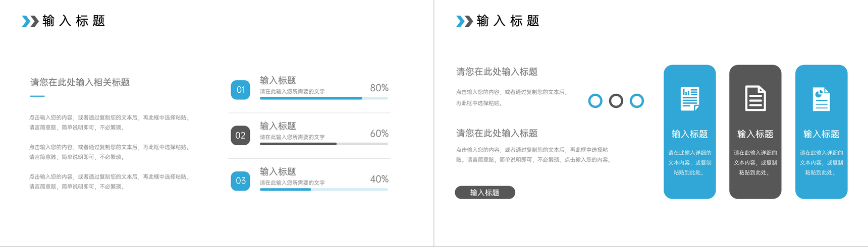Select the blue 01 number badge

point(240,90)
